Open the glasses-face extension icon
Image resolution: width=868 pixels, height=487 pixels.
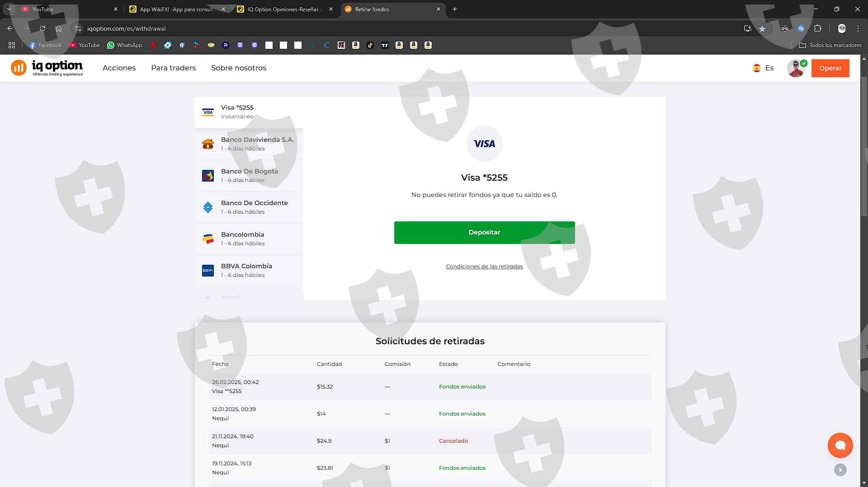(785, 28)
